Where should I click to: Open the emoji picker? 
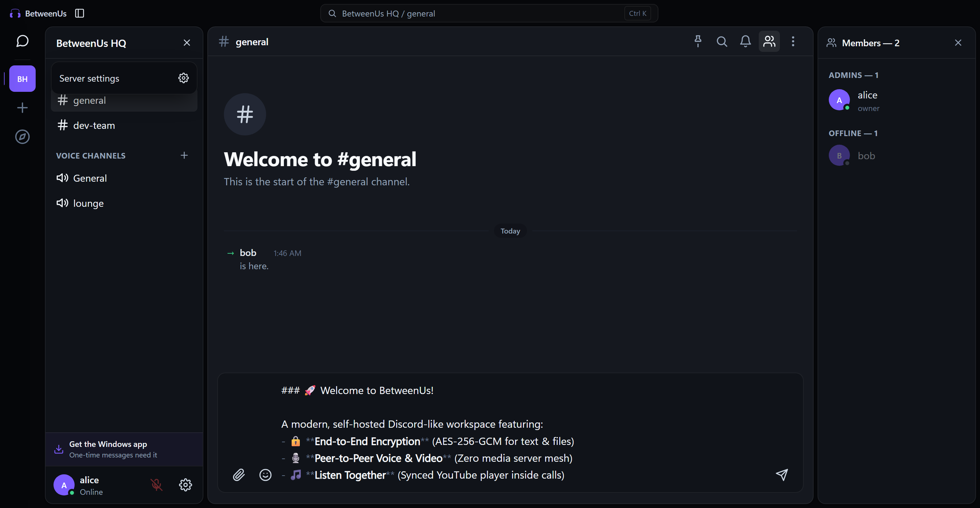point(265,475)
